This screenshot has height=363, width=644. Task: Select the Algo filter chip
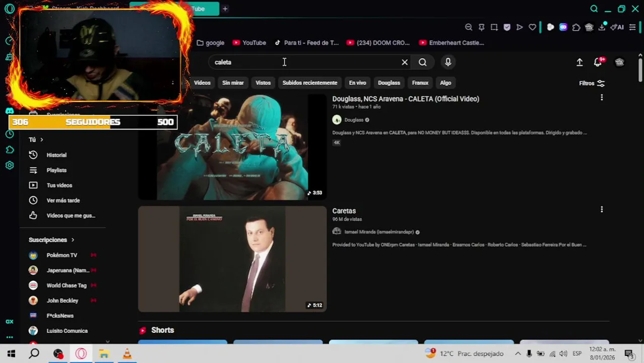(x=445, y=83)
